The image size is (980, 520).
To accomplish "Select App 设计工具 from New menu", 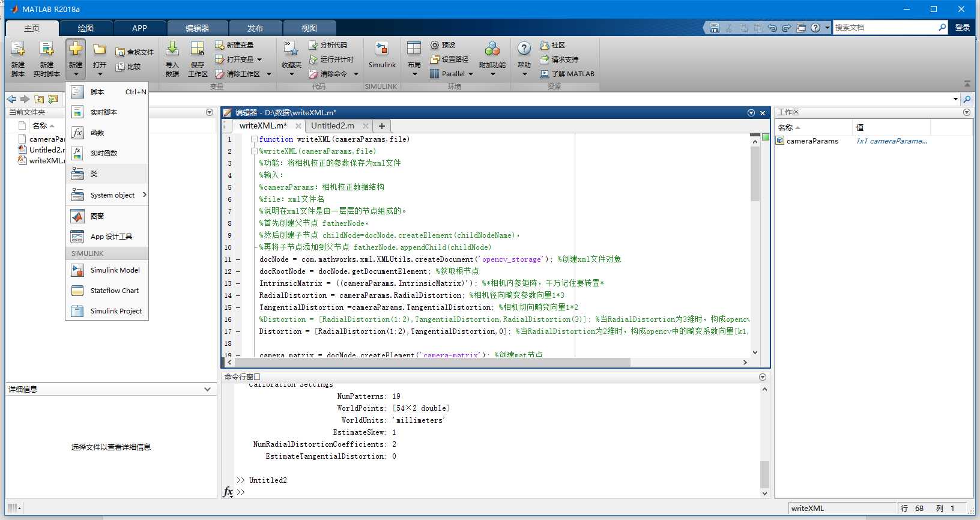I will pyautogui.click(x=107, y=237).
